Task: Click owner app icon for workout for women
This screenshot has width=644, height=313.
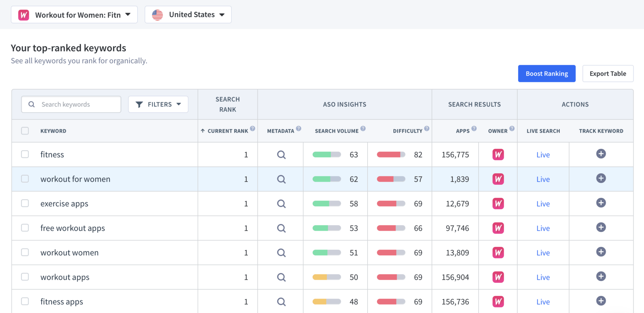Action: click(498, 179)
